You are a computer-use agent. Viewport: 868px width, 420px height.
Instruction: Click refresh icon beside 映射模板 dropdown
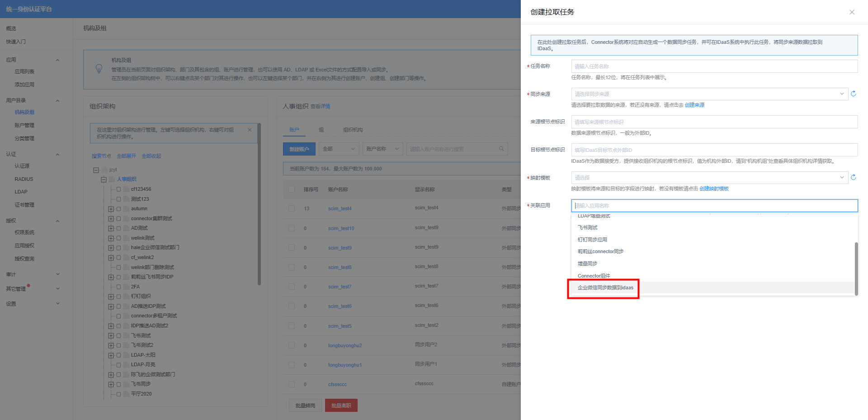[854, 177]
